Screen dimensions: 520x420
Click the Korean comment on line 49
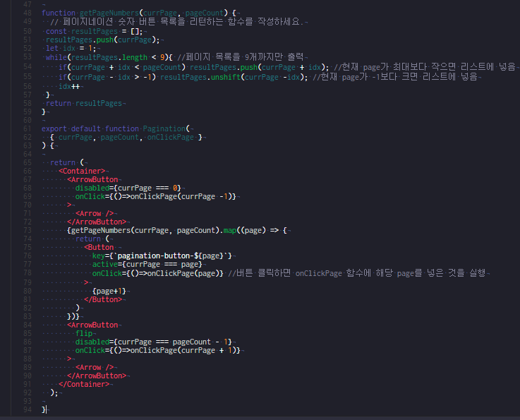coord(176,22)
